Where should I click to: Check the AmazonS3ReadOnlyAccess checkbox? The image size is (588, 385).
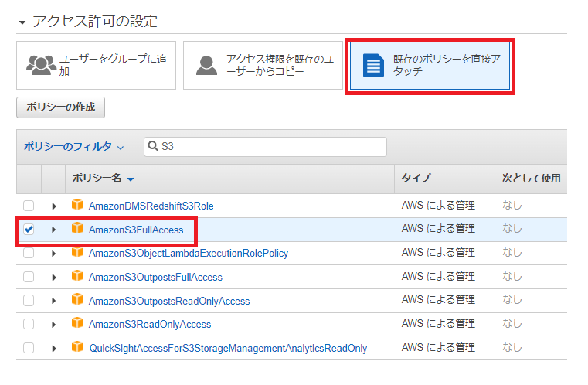pyautogui.click(x=29, y=324)
